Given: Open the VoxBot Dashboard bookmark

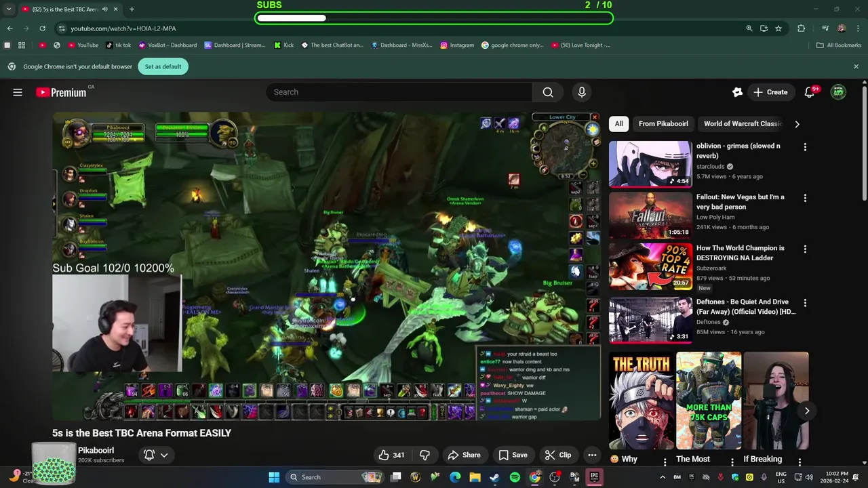Looking at the screenshot, I should point(167,45).
